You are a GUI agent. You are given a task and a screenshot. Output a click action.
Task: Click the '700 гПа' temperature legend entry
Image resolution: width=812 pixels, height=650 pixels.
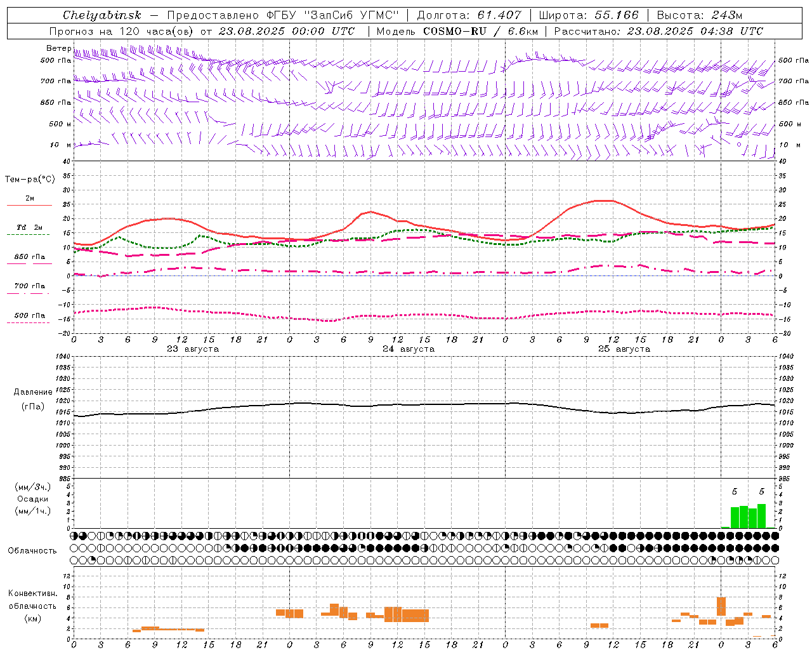point(29,286)
